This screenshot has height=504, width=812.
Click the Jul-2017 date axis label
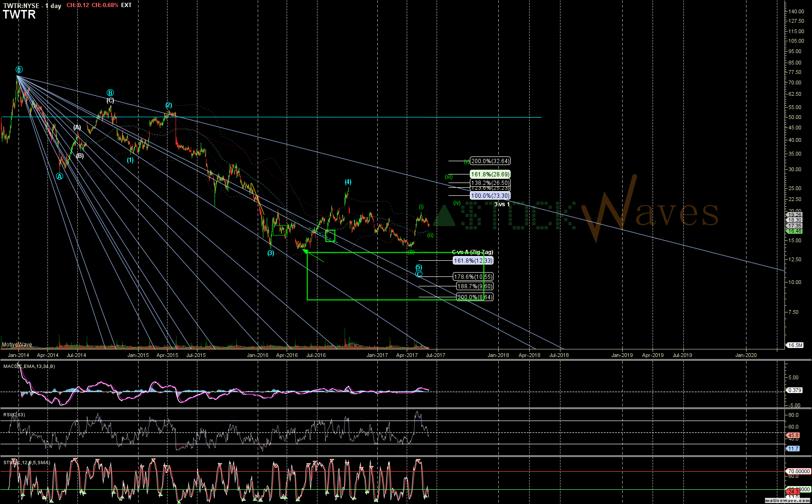pos(435,355)
